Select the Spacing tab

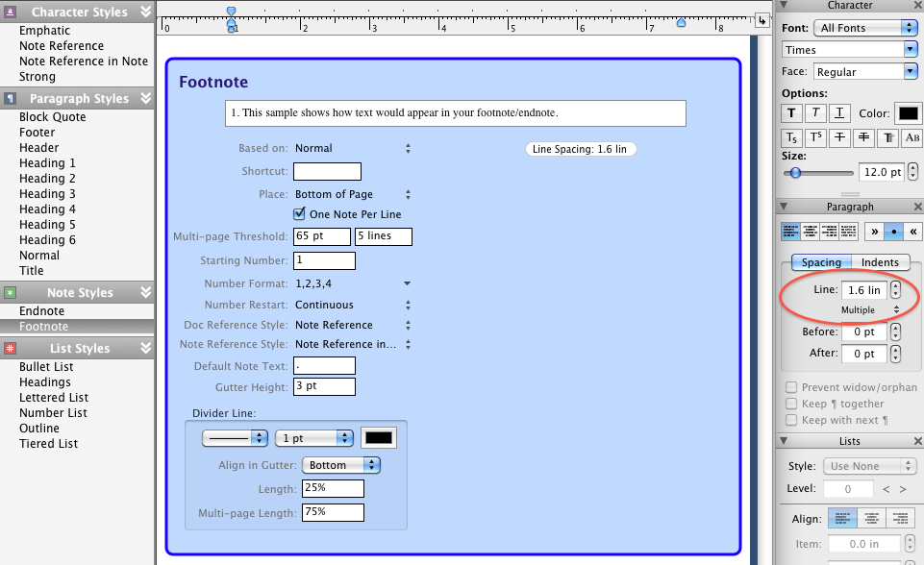820,262
